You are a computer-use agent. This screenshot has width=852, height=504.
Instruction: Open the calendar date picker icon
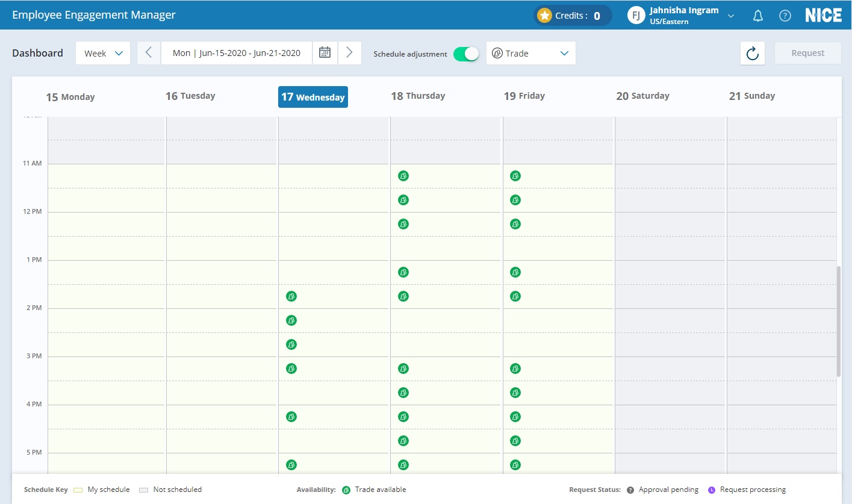pos(325,53)
